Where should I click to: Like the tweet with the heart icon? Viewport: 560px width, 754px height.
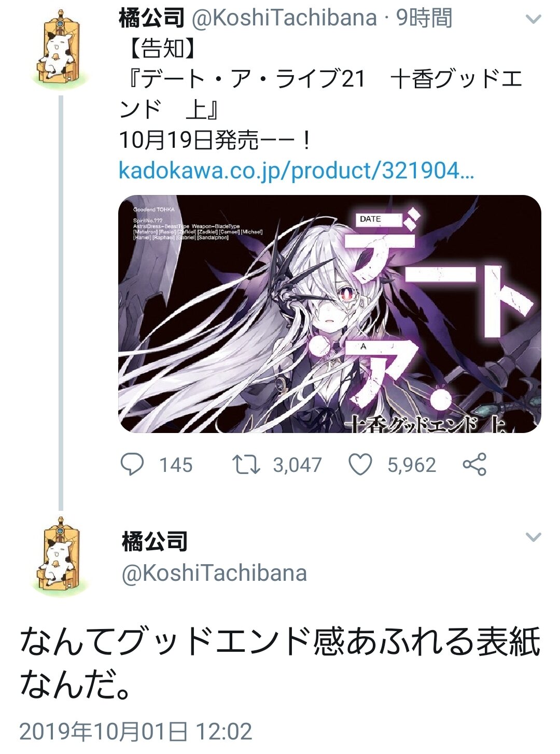tap(360, 464)
